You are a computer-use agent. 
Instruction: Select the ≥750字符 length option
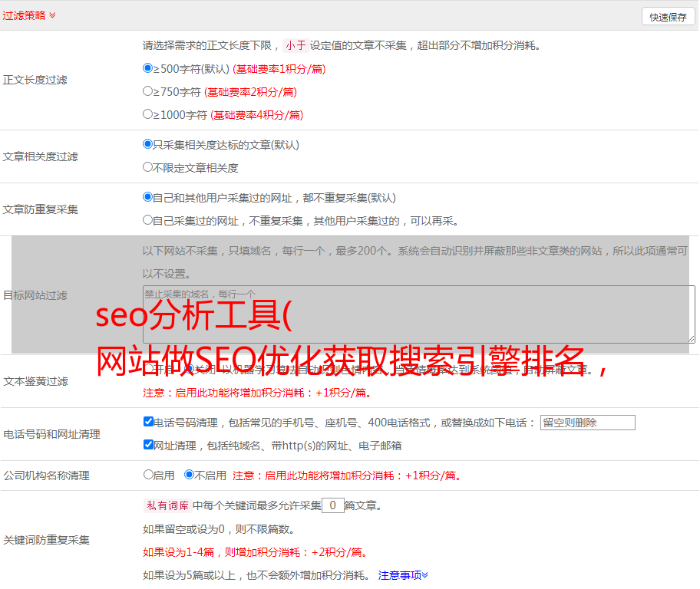tap(148, 91)
